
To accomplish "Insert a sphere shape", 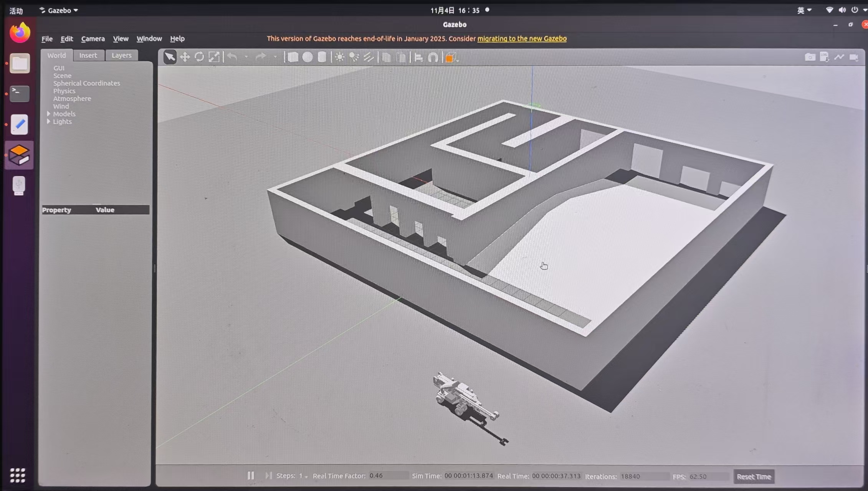I will (308, 57).
